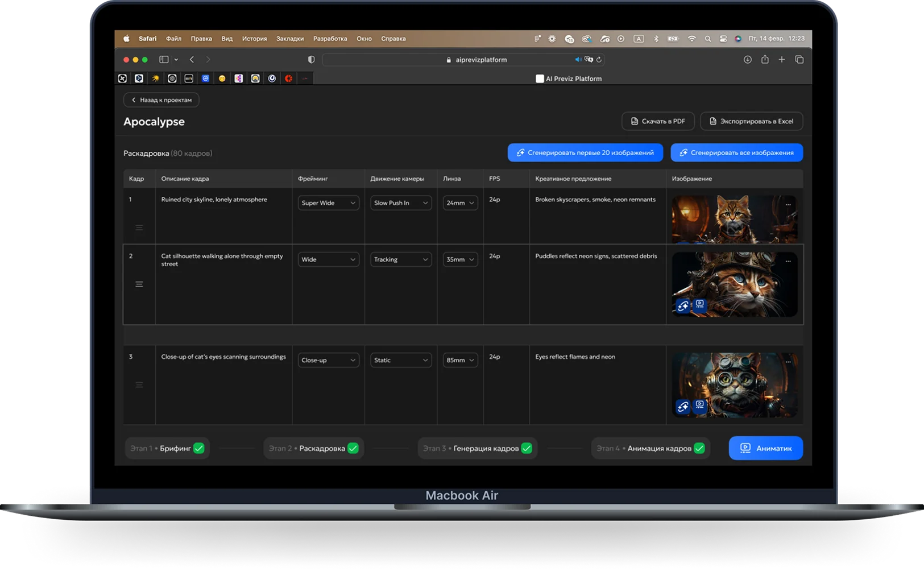924x571 pixels.
Task: Open the Закладки menu
Action: (290, 39)
